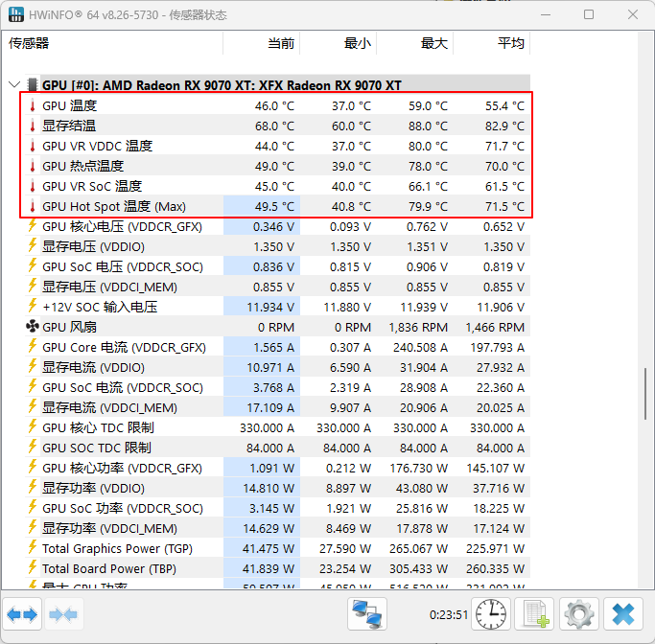This screenshot has height=644, width=655.
Task: Select GPU SOC TDC 限制 row label
Action: (x=97, y=448)
